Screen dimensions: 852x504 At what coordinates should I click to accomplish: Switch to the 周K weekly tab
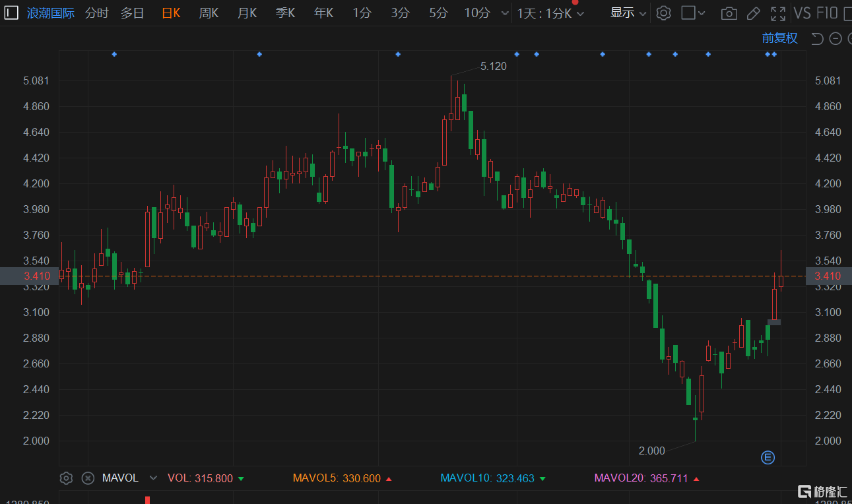209,13
